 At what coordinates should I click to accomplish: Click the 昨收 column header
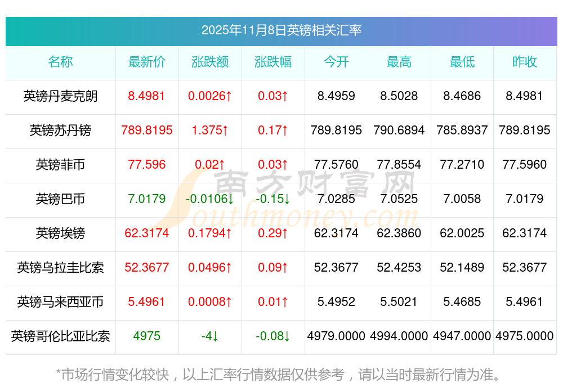tap(525, 62)
